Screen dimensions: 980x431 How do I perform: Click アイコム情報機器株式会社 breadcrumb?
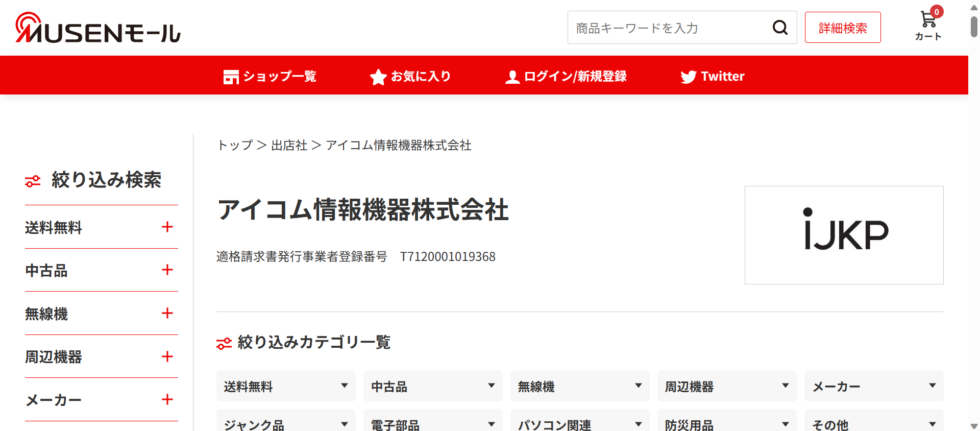point(398,145)
